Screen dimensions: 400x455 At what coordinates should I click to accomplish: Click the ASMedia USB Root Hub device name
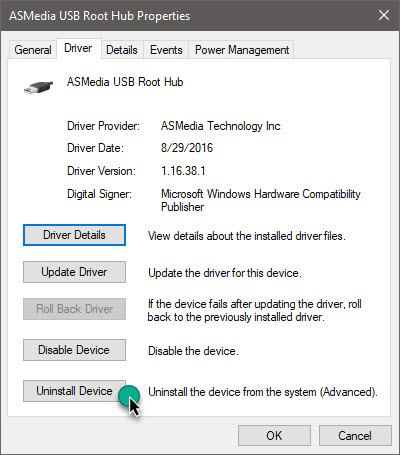coord(125,82)
